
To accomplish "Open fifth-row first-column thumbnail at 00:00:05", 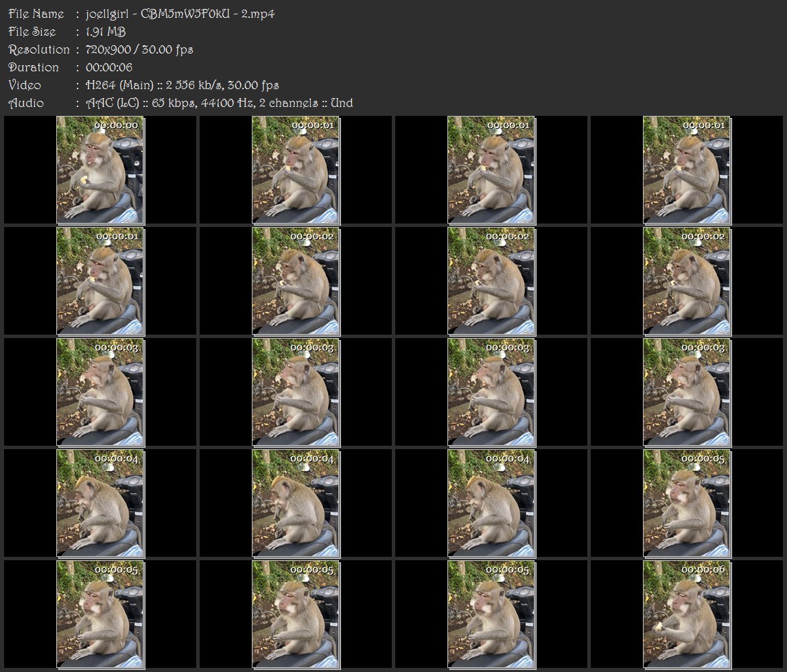I will pos(100,614).
